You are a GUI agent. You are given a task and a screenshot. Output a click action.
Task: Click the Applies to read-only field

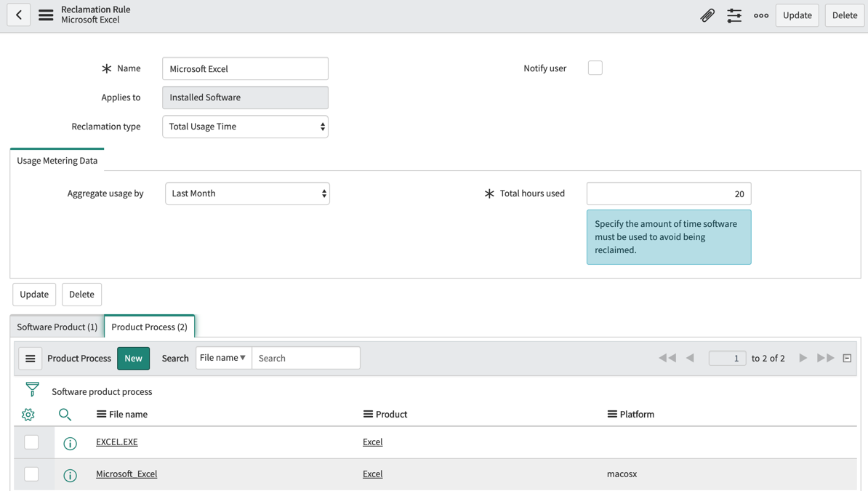[245, 97]
